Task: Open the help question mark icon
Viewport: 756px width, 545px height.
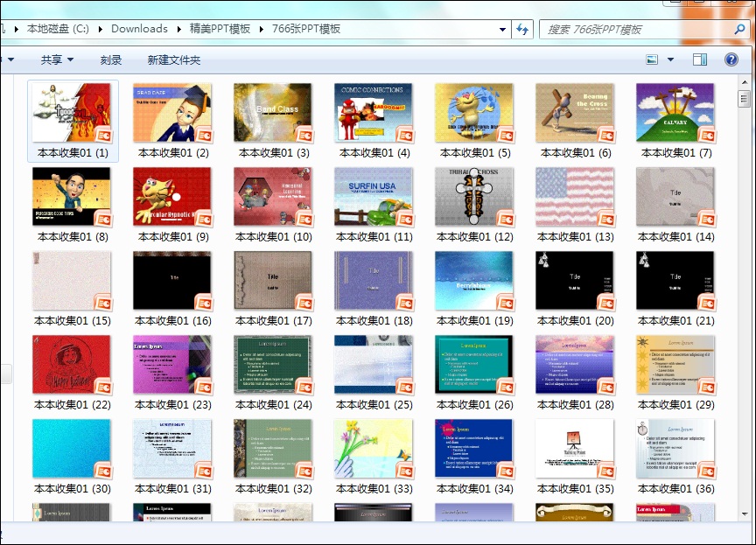Action: click(x=731, y=59)
